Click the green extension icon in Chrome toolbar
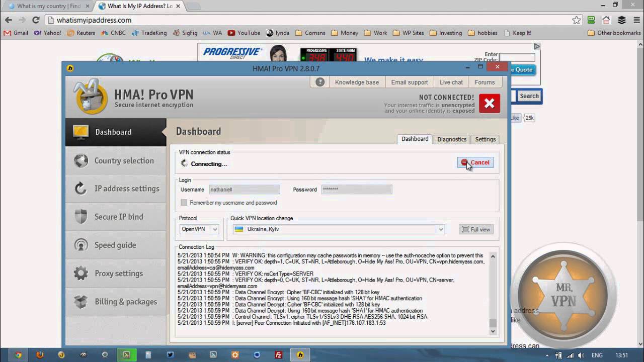The width and height of the screenshot is (644, 362). [591, 20]
